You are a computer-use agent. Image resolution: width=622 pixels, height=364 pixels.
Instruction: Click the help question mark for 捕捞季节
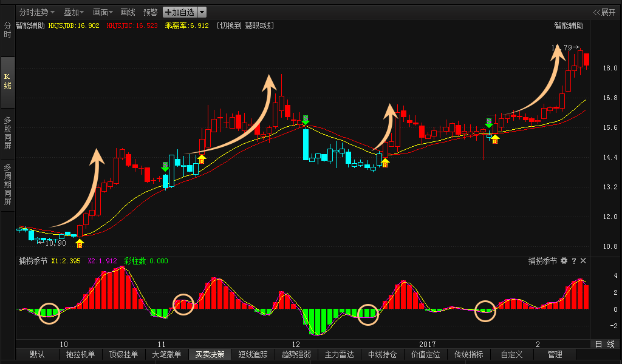(x=573, y=261)
